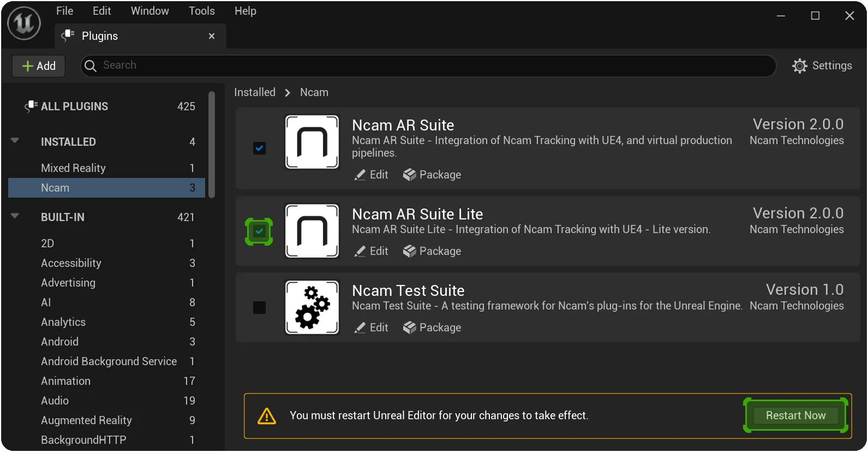Open the Window menu

[150, 11]
